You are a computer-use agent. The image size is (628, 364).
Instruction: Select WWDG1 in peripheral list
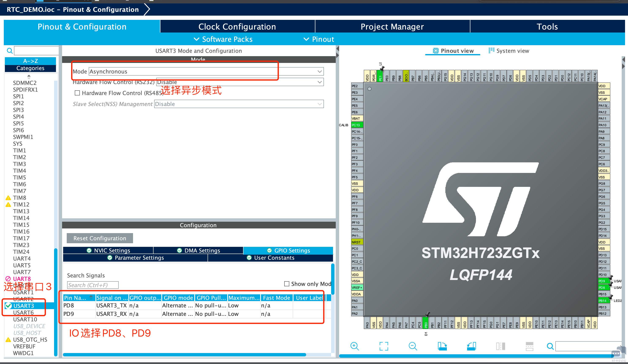point(23,353)
